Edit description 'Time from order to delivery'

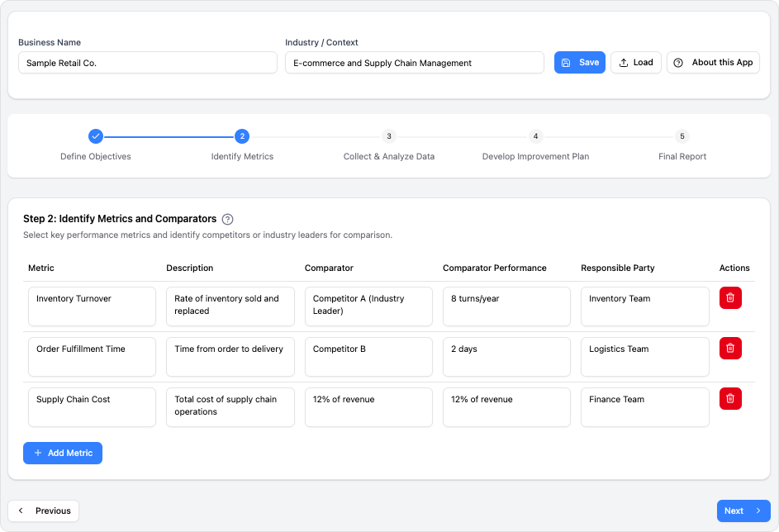[x=230, y=357]
